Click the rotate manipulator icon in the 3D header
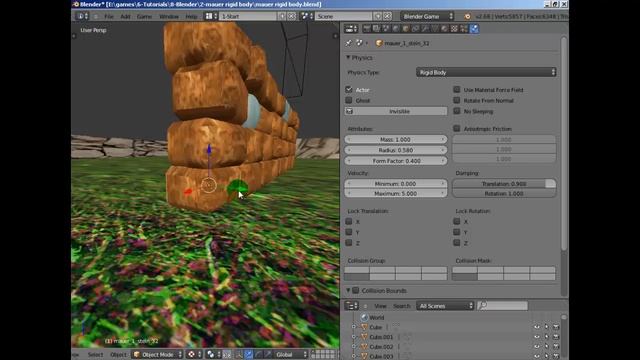Screen dimensions: 640x360 click(x=258, y=354)
